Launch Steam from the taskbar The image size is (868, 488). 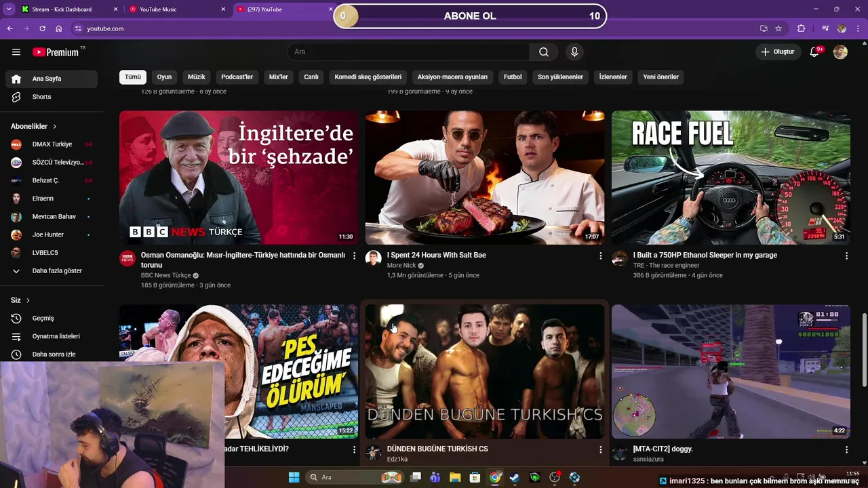[515, 477]
